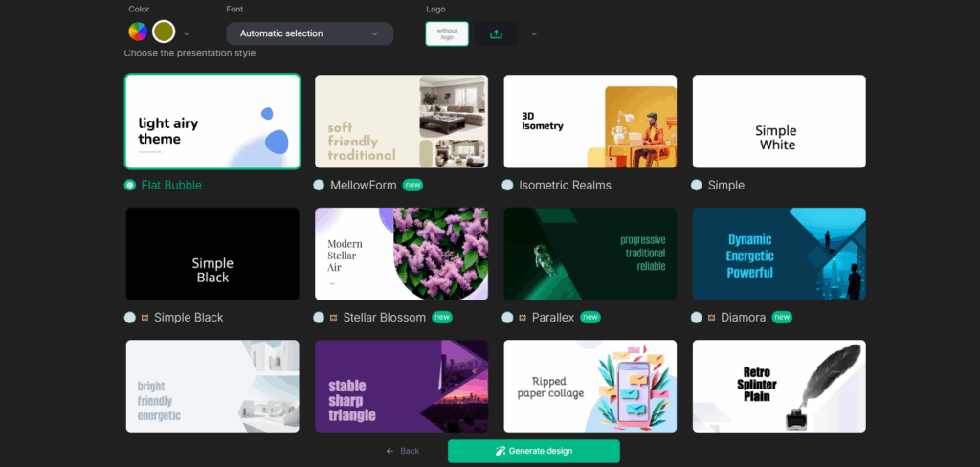Click the premium icon beside Stellar Blossom
This screenshot has width=980, height=467.
click(x=333, y=317)
